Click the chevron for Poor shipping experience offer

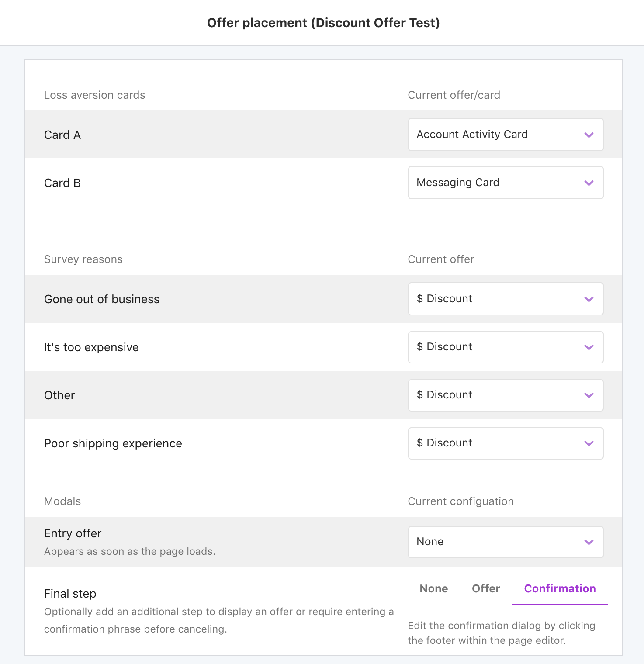point(589,443)
